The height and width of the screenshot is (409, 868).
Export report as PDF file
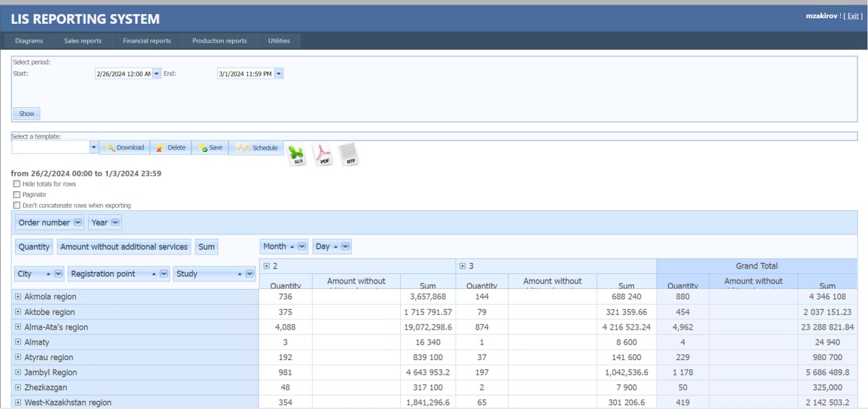323,155
